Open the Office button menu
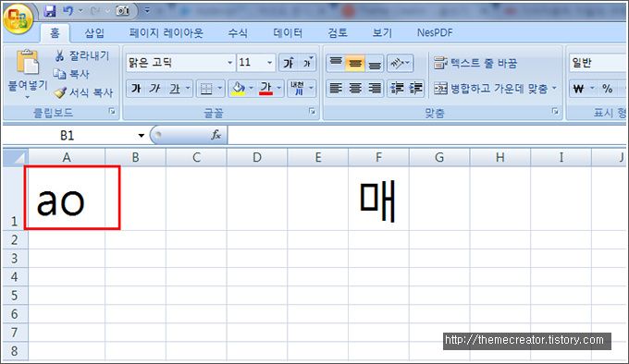Screen dimensions: 629x364 (x=18, y=18)
